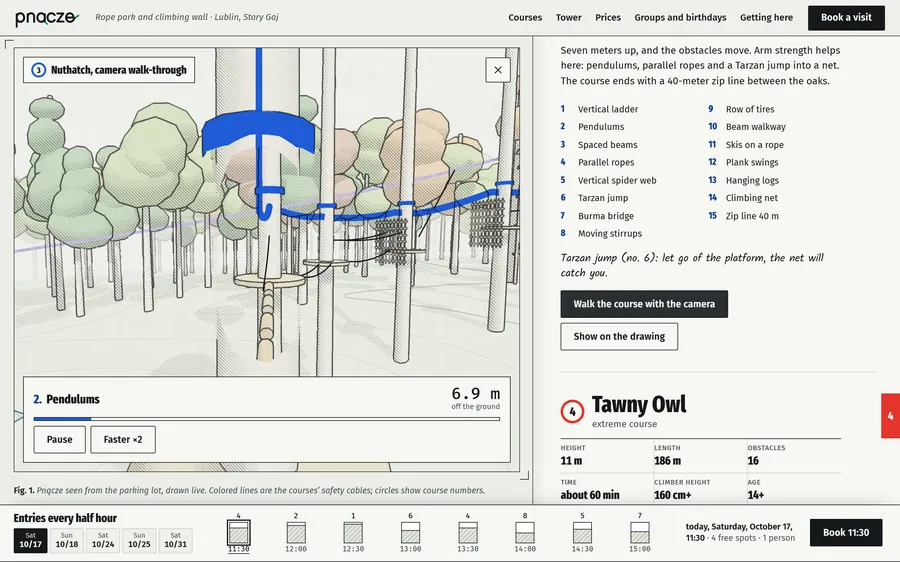Pick the 13:00 time slot box
The image size is (900, 562).
tap(410, 533)
